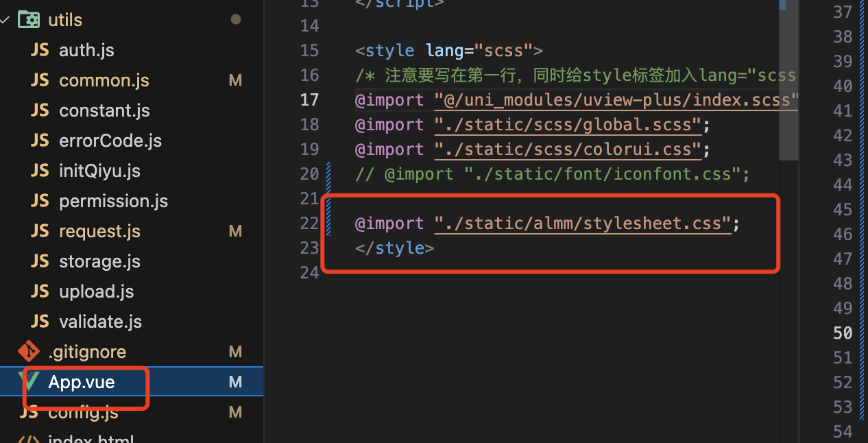
Task: Click JS icon beside constant.js
Action: 40,110
